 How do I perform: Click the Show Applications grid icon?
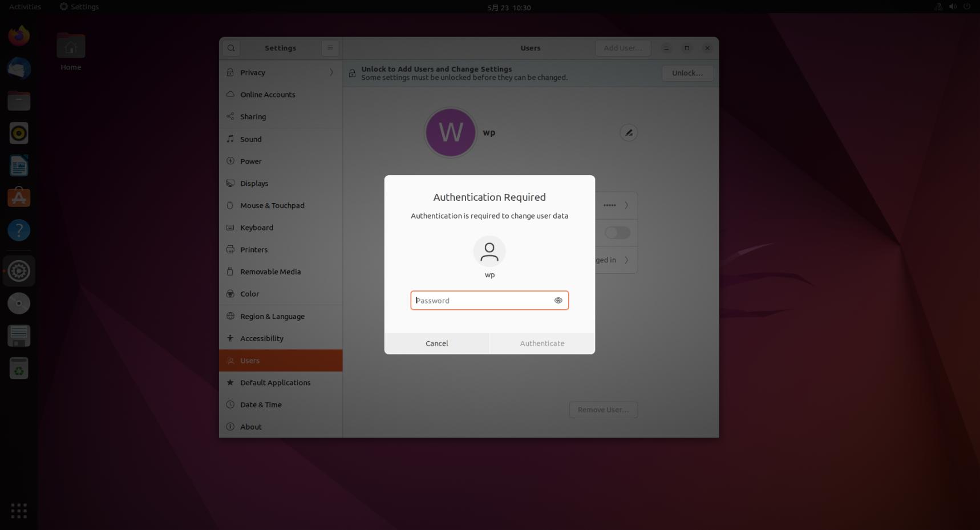18,511
